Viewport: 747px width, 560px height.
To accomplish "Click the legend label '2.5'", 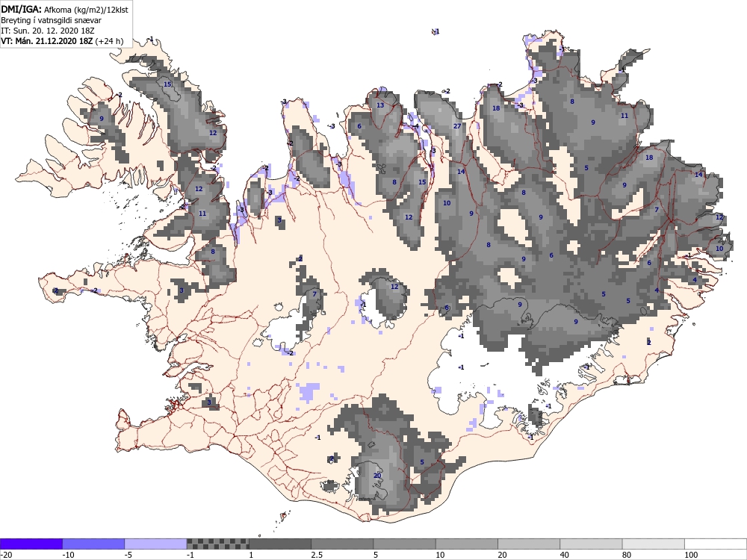I will pyautogui.click(x=317, y=555).
